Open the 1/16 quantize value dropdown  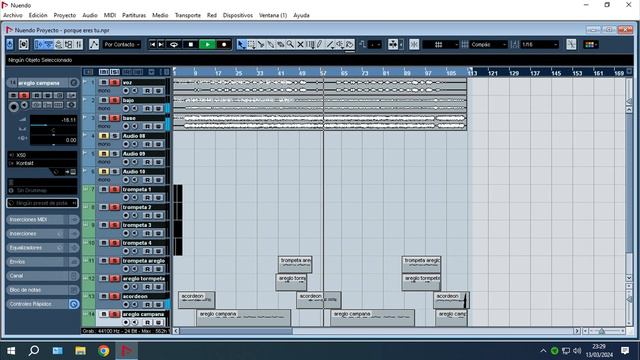click(x=539, y=44)
